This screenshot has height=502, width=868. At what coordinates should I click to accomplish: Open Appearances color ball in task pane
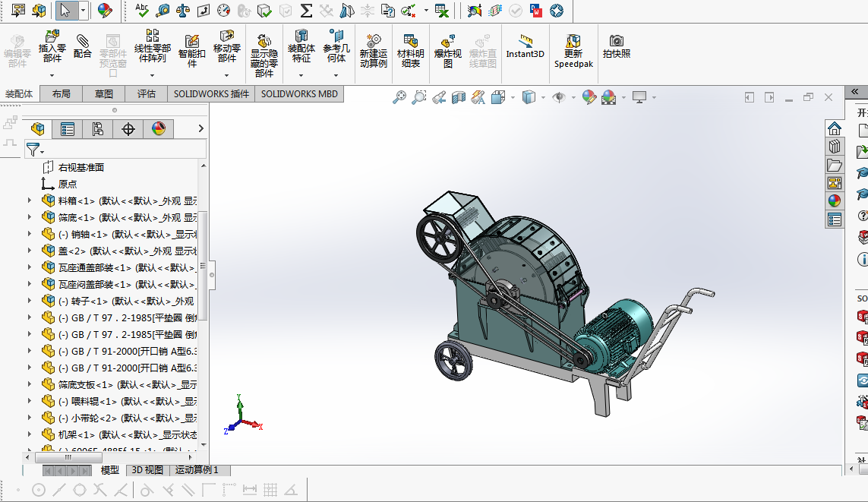[x=835, y=200]
